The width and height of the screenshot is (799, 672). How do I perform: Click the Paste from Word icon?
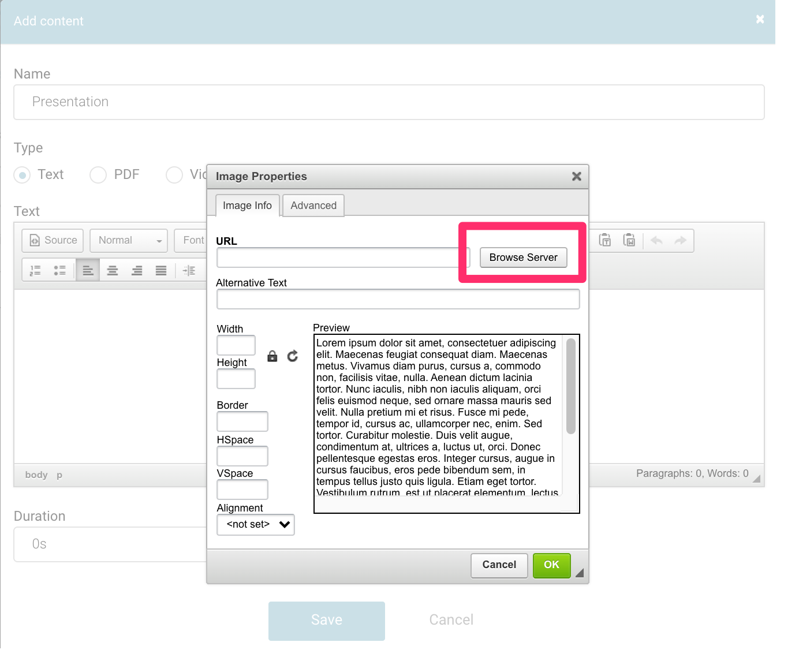(629, 240)
